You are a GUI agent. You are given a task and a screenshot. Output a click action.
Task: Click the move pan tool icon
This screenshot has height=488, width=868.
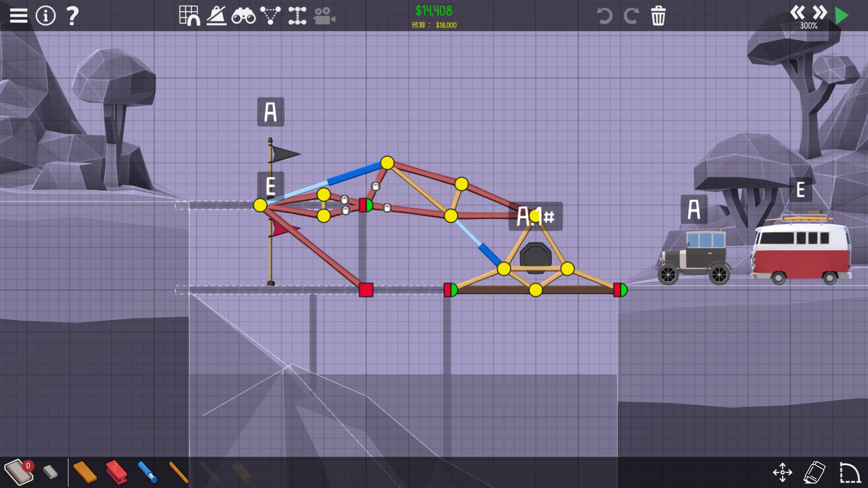[x=783, y=473]
